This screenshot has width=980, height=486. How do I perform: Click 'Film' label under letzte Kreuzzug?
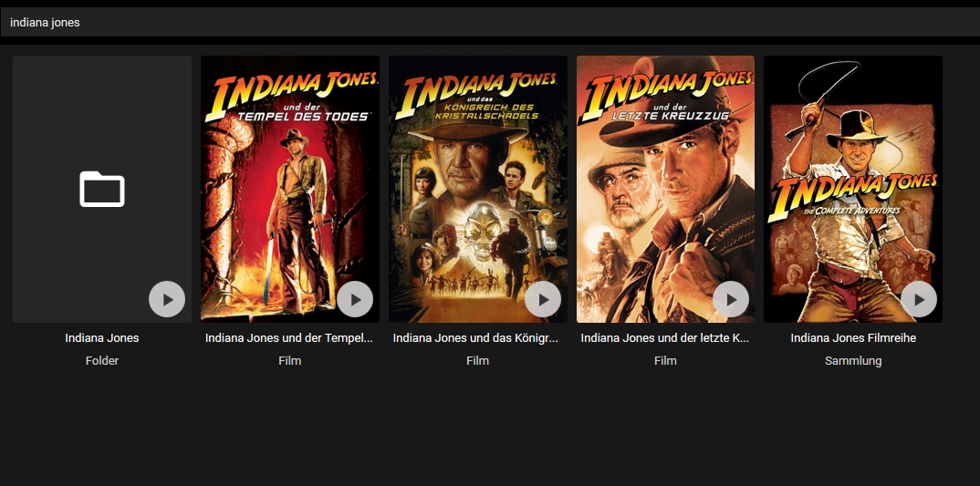pyautogui.click(x=665, y=360)
